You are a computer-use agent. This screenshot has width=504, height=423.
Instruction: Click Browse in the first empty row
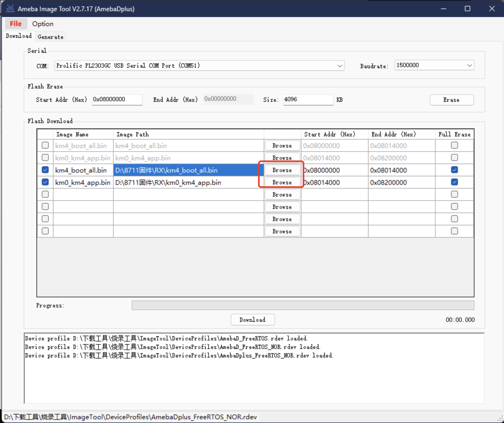(282, 195)
